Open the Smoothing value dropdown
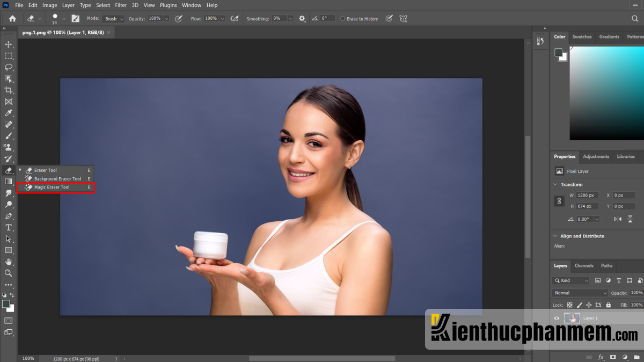Viewport: 644px width, 362px height. coord(290,19)
